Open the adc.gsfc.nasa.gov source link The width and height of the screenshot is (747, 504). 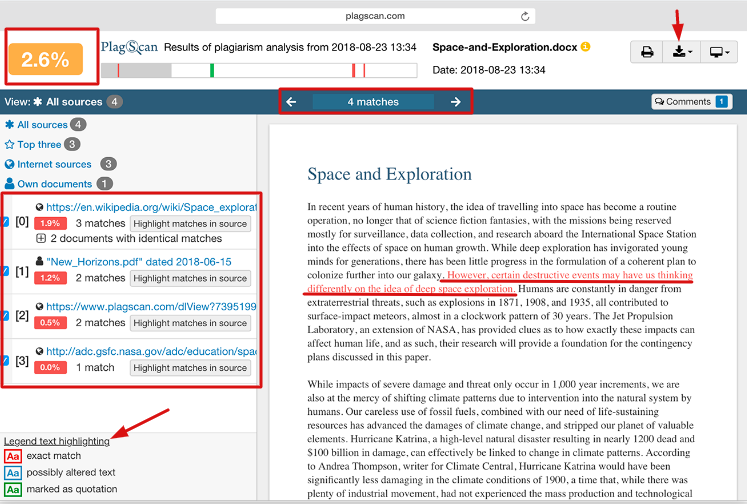(x=151, y=351)
